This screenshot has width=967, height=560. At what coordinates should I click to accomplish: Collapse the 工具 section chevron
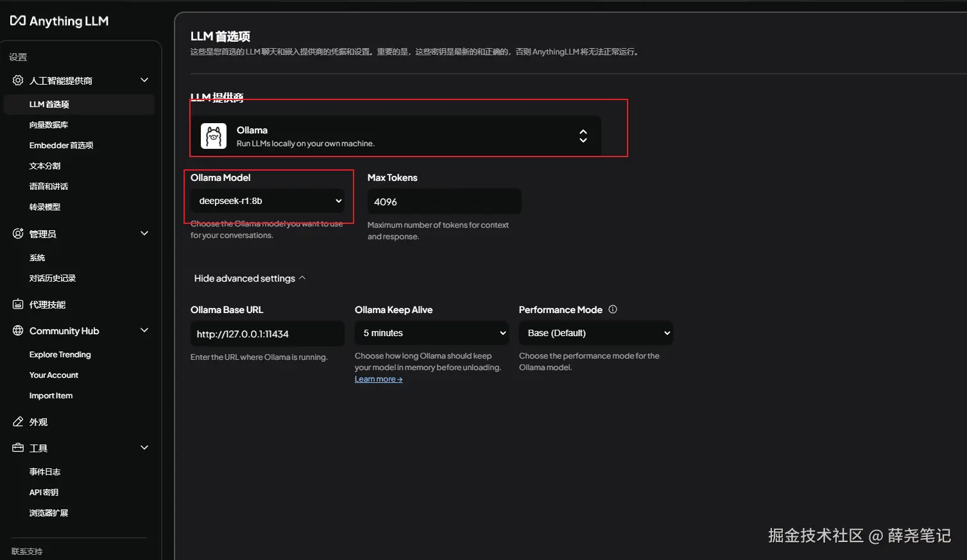point(144,448)
